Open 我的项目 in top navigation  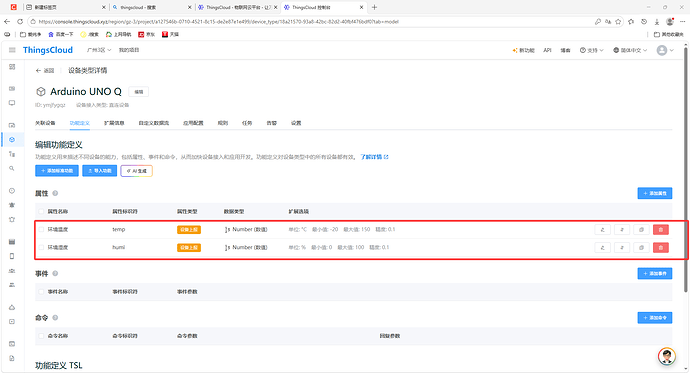coord(129,50)
